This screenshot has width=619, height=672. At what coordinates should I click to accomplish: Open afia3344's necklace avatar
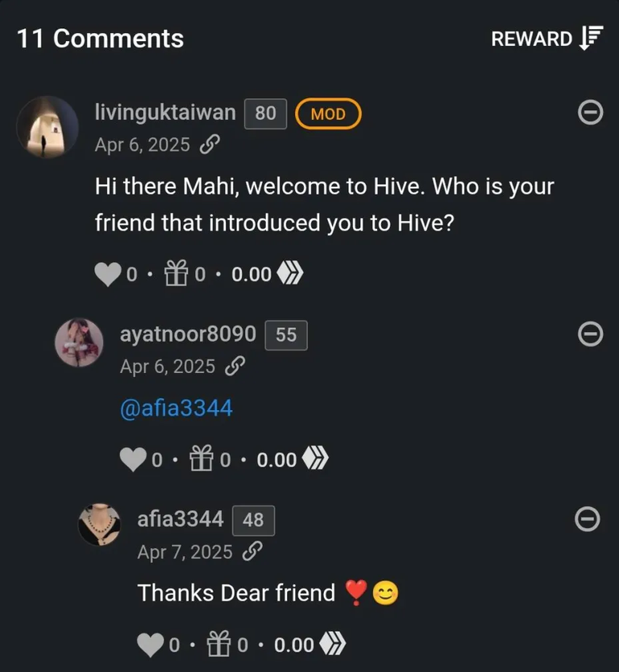click(x=99, y=525)
